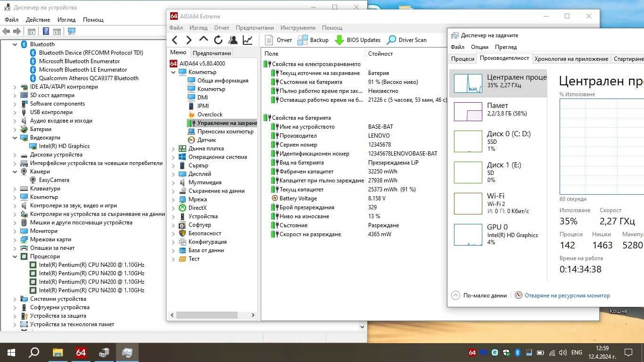Image resolution: width=644 pixels, height=362 pixels.
Task: Collapse the Процесори node
Action: tap(15, 256)
